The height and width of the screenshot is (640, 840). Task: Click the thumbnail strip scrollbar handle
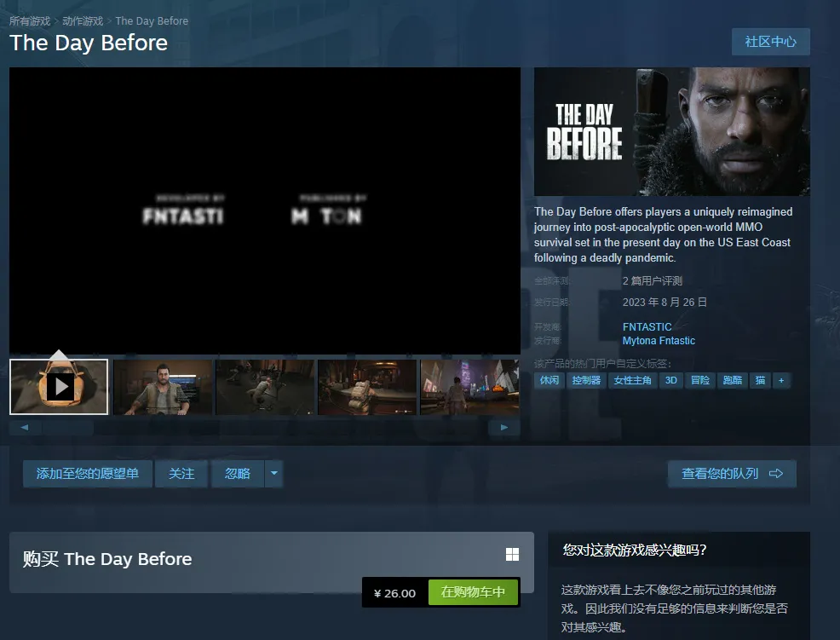tap(68, 427)
